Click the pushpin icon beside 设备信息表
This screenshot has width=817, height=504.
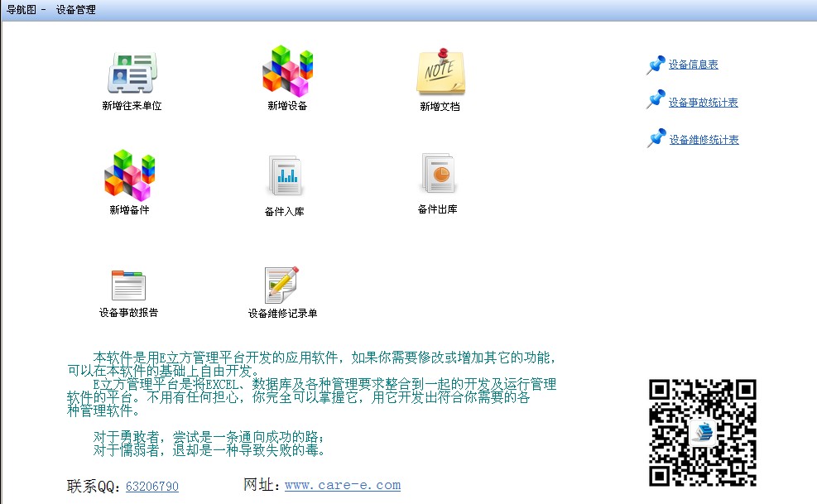[x=656, y=64]
